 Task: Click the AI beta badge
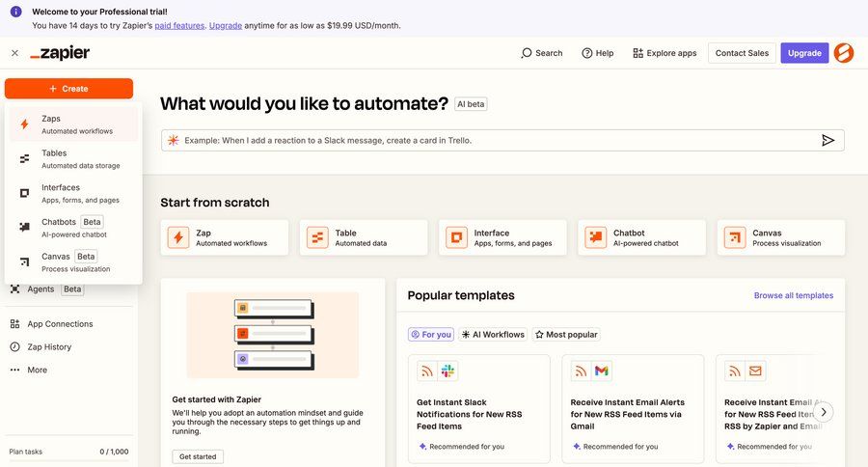click(x=471, y=104)
